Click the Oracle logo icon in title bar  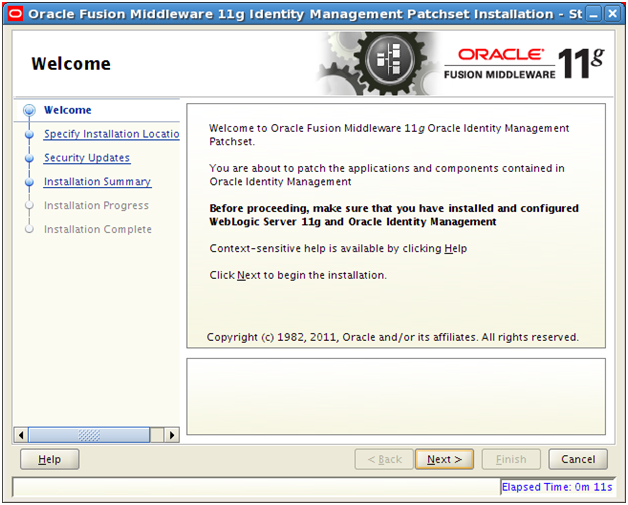click(16, 14)
